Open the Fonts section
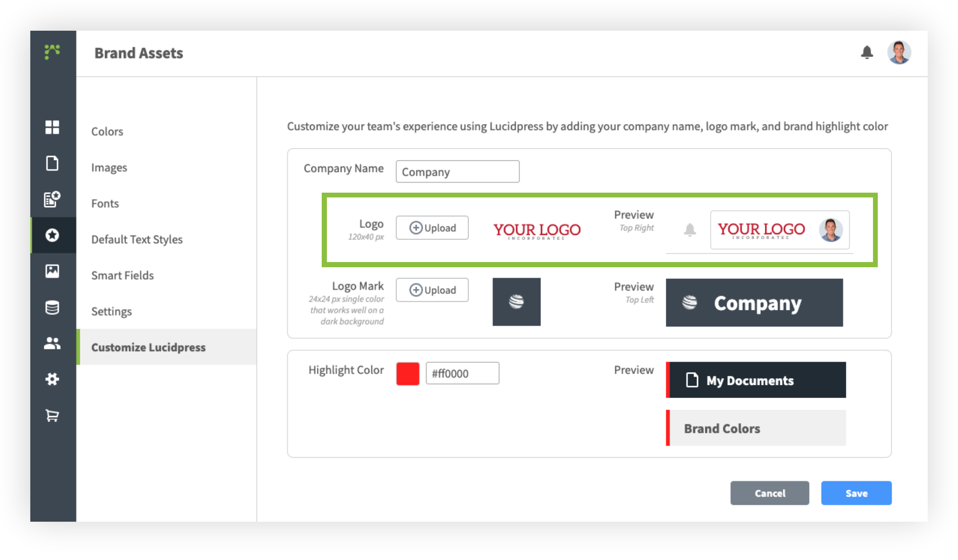Screen dimensions: 958x560 pyautogui.click(x=105, y=203)
